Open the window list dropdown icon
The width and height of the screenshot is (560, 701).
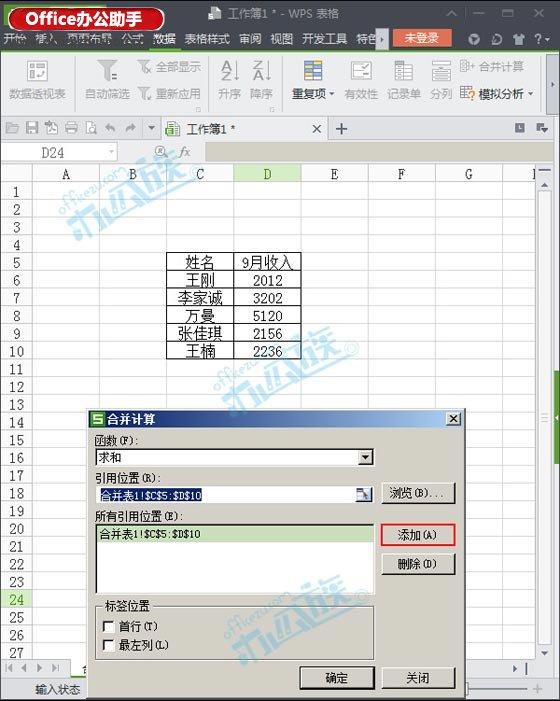542,128
